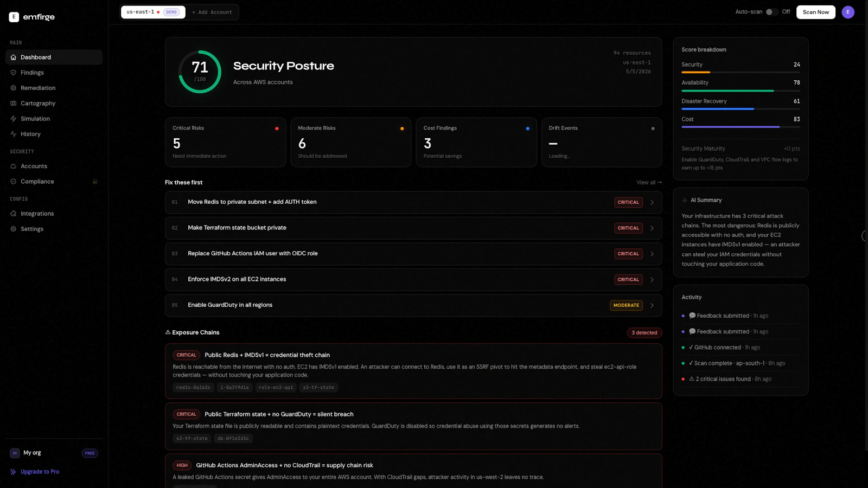Click Add Account button
Viewport: 868px width, 488px height.
click(x=212, y=12)
